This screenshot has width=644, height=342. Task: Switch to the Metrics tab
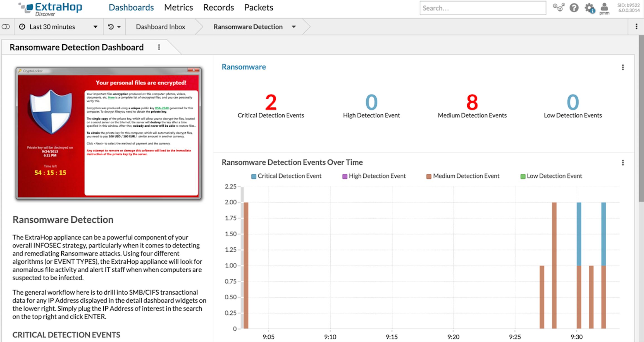178,8
